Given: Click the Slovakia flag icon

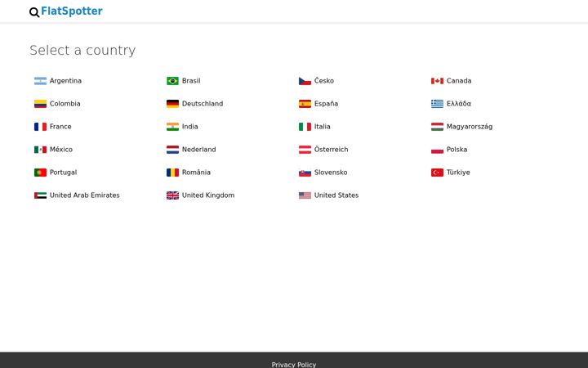Looking at the screenshot, I should [305, 173].
